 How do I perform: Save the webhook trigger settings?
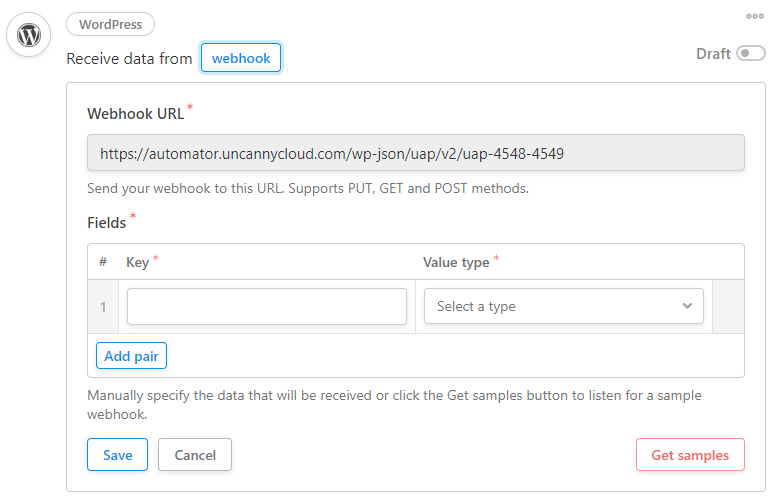(x=117, y=454)
